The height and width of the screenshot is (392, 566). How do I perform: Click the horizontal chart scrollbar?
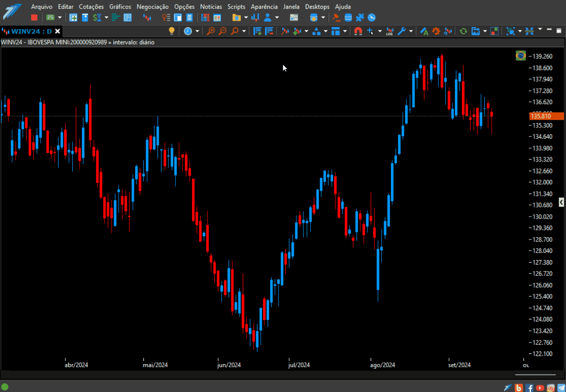(535, 375)
